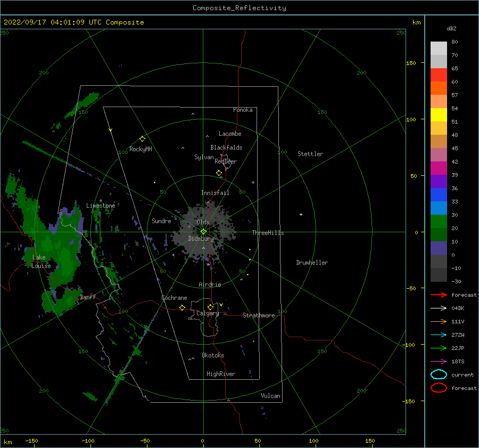Viewport: 479px width, 448px height.
Task: Click the Limestone label
Action: [x=101, y=206]
